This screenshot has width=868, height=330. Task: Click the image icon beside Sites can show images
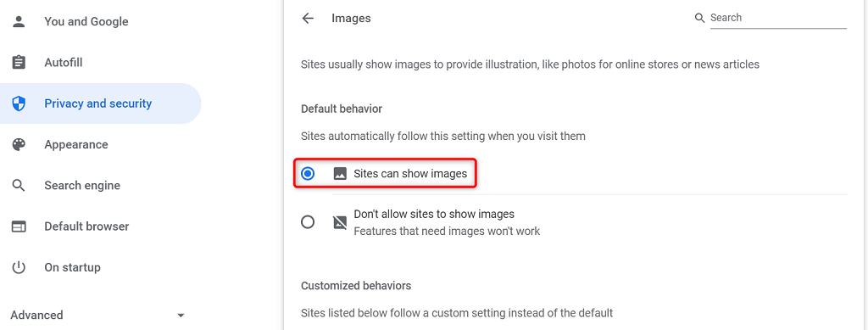point(340,174)
